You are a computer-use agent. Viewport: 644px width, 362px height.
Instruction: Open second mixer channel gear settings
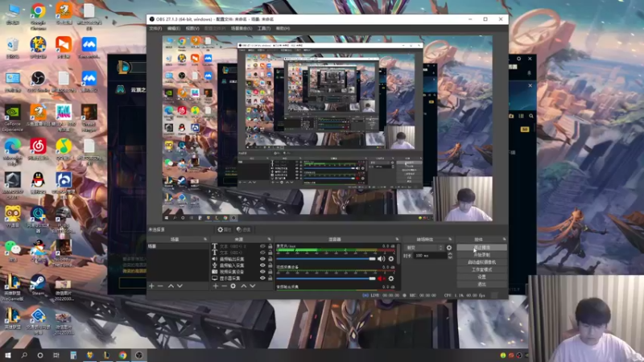pos(391,278)
